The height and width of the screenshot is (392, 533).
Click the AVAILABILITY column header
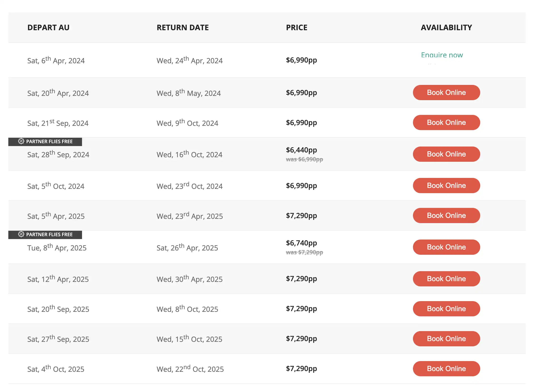click(446, 27)
